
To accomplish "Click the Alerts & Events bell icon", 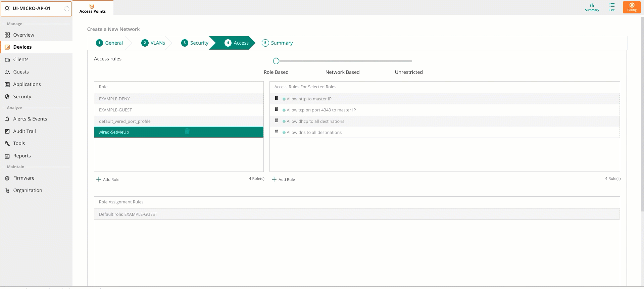I will tap(7, 119).
